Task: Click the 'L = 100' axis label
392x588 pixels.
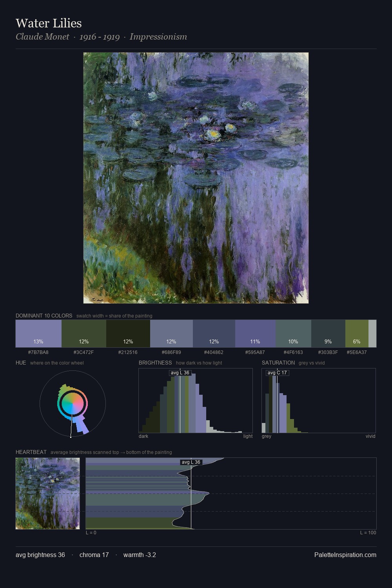Action: click(368, 533)
